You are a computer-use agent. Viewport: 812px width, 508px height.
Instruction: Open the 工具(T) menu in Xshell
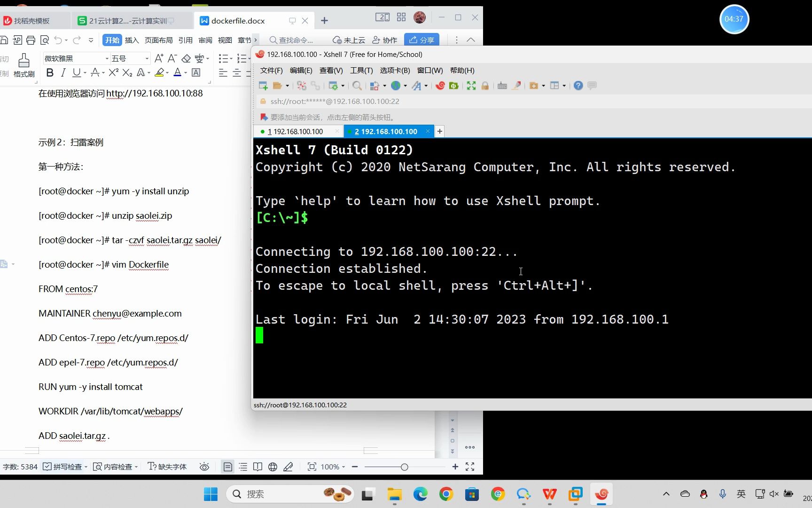361,71
